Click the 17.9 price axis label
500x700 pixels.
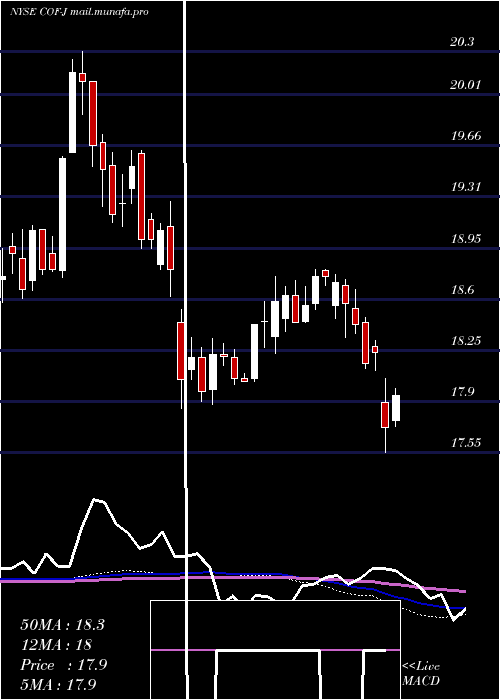(x=462, y=392)
